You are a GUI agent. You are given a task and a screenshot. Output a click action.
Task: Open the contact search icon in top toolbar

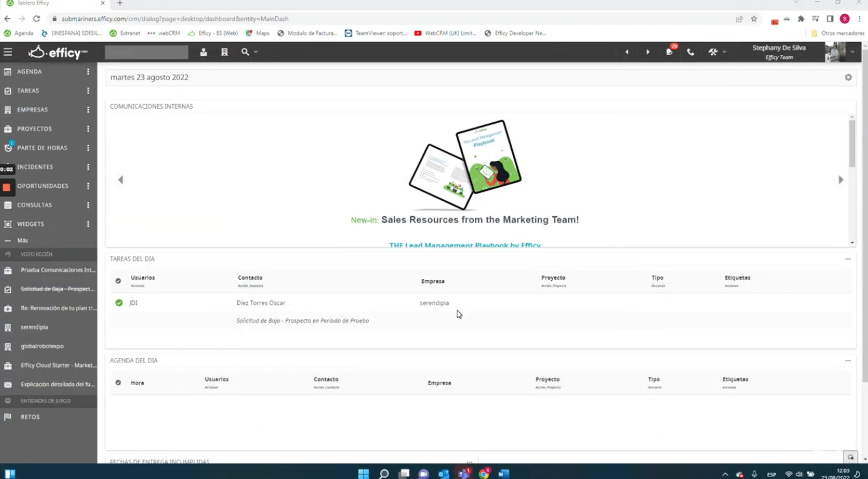203,52
